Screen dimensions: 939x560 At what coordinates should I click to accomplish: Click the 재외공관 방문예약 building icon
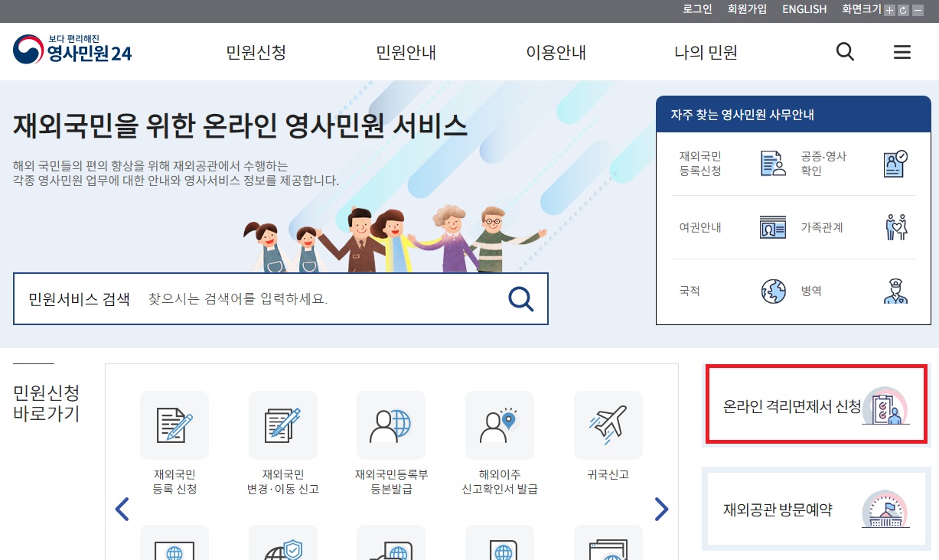pos(885,510)
